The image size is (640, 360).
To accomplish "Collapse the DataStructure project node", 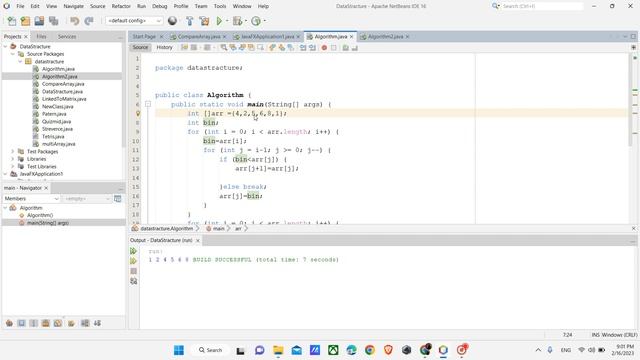I will pos(5,47).
